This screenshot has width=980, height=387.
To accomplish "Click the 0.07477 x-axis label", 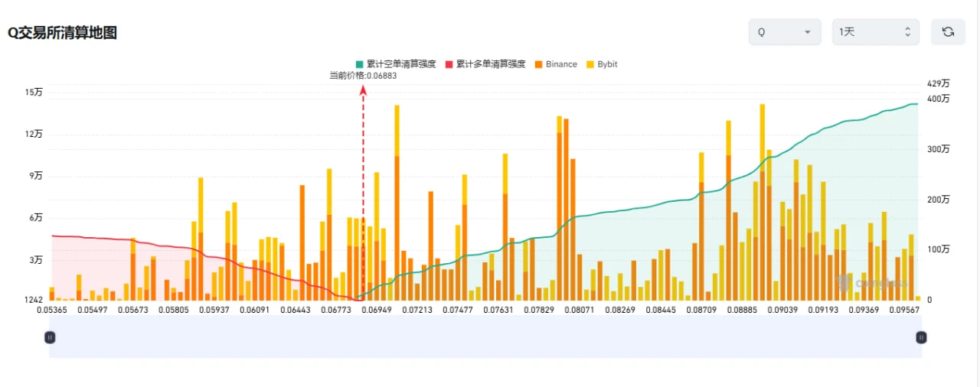I will (458, 310).
